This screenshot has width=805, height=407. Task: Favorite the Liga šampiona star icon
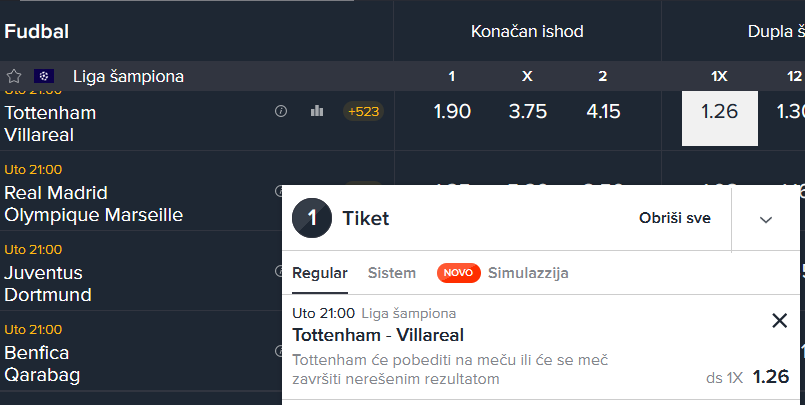click(x=14, y=76)
